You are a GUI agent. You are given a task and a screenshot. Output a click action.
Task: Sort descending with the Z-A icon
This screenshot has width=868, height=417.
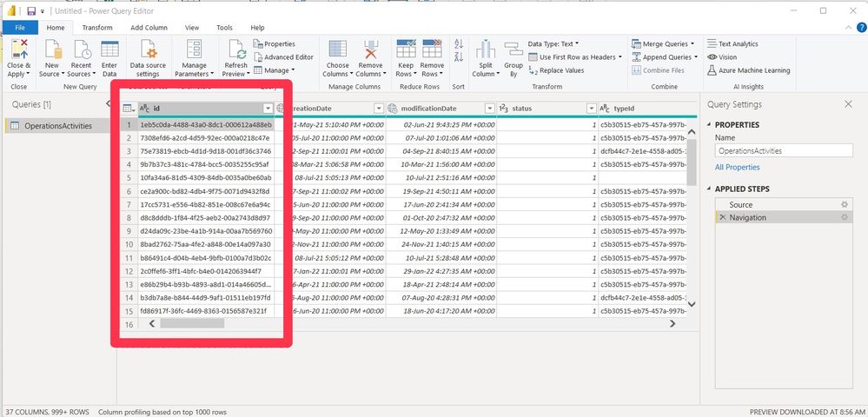click(x=459, y=56)
